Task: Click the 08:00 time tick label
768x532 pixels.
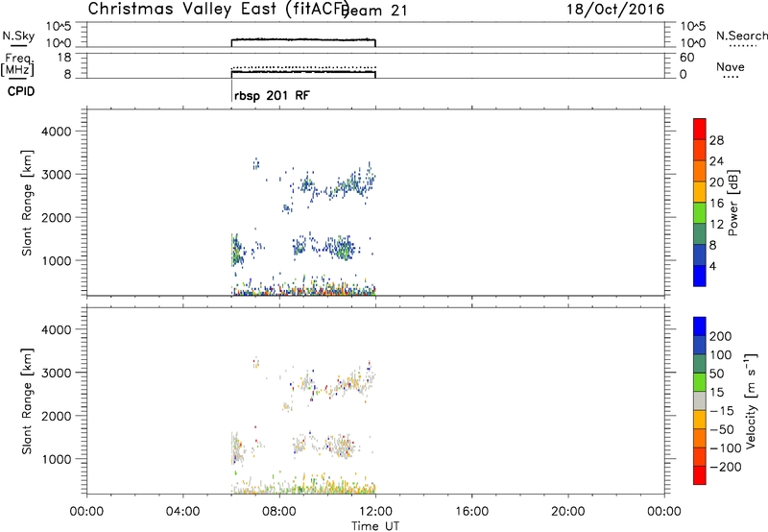Action: point(279,512)
